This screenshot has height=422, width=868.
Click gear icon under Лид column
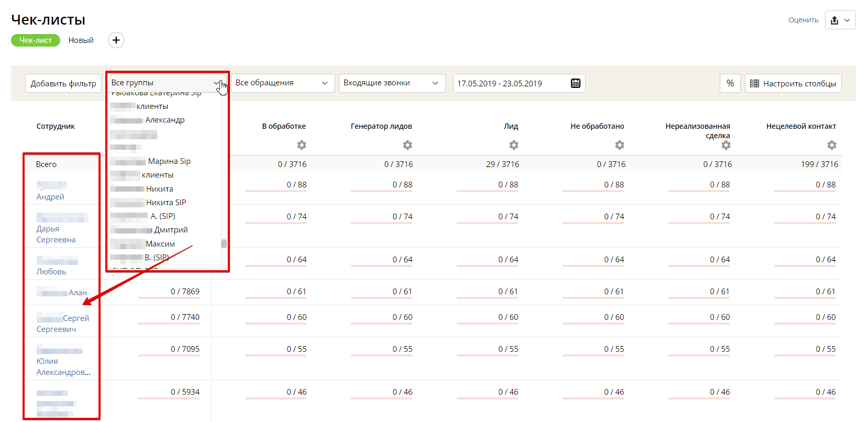click(x=513, y=145)
